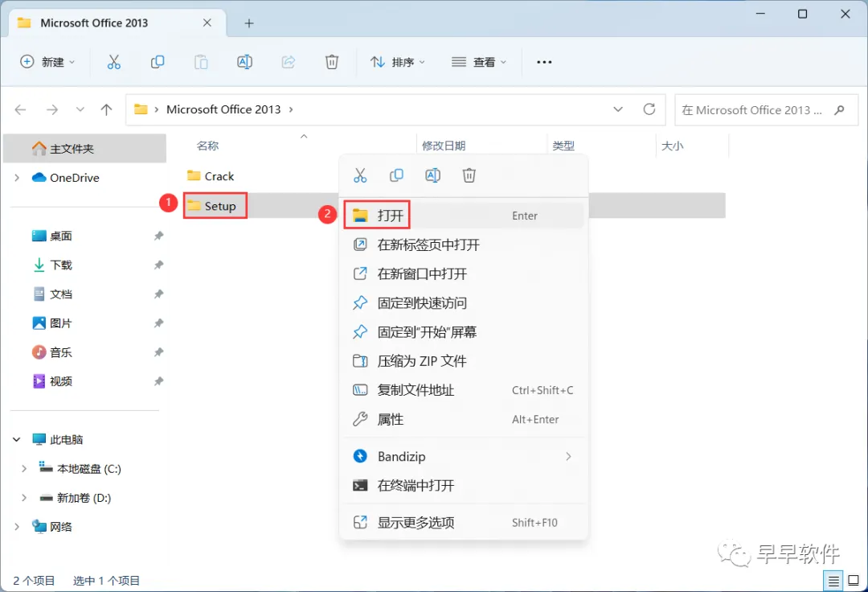Expand 新加卷 (D:) tree node
This screenshot has height=592, width=868.
click(x=24, y=498)
